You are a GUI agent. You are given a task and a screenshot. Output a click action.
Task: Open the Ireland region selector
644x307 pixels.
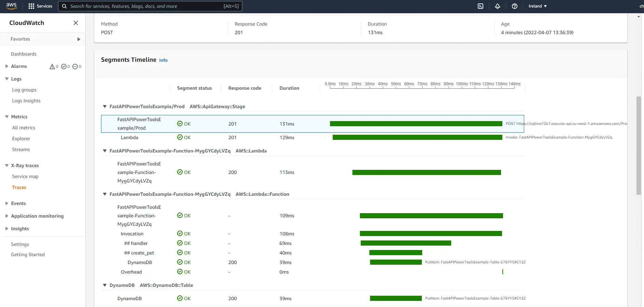[537, 6]
